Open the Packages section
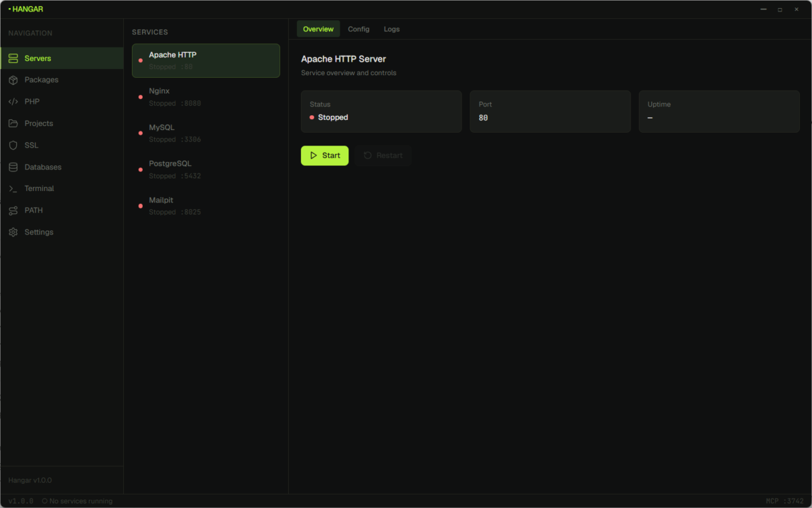This screenshot has width=812, height=508. pos(62,80)
